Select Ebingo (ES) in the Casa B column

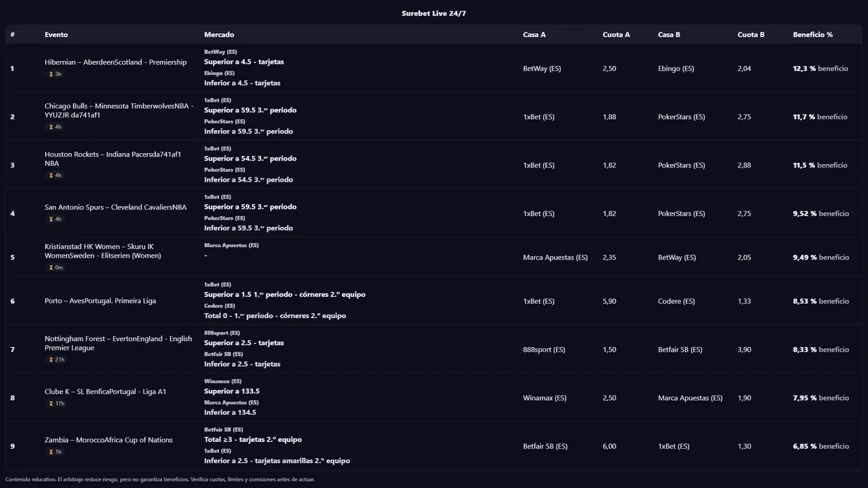675,68
